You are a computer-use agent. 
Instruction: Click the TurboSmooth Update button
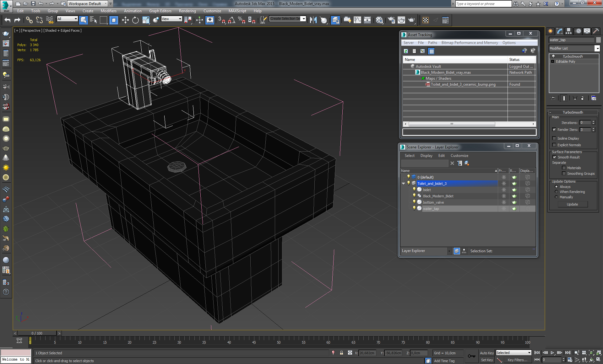point(573,204)
